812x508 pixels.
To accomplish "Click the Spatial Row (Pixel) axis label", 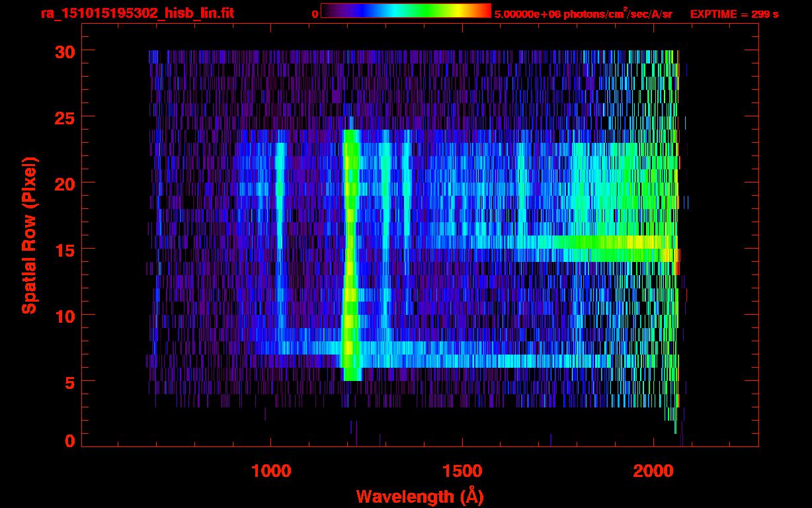I will tap(29, 235).
